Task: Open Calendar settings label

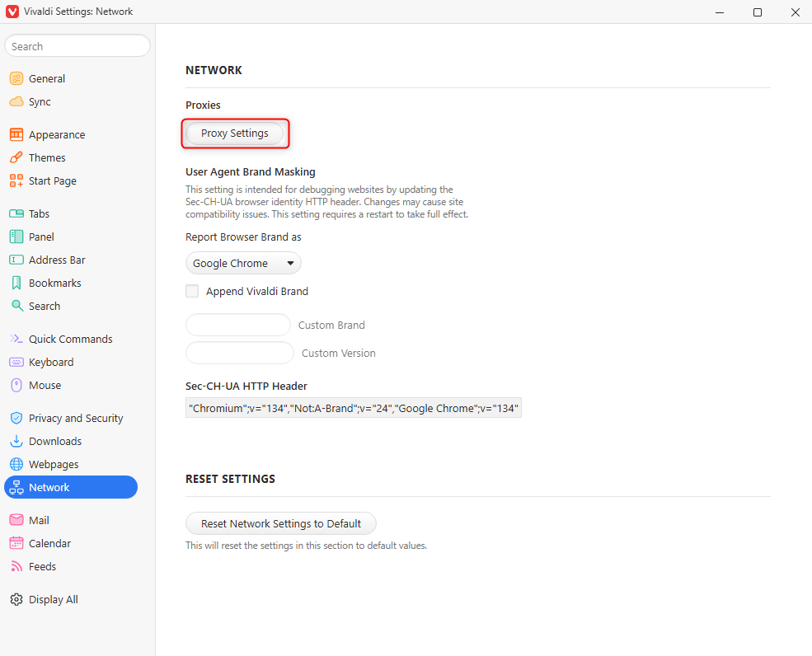Action: [x=49, y=543]
